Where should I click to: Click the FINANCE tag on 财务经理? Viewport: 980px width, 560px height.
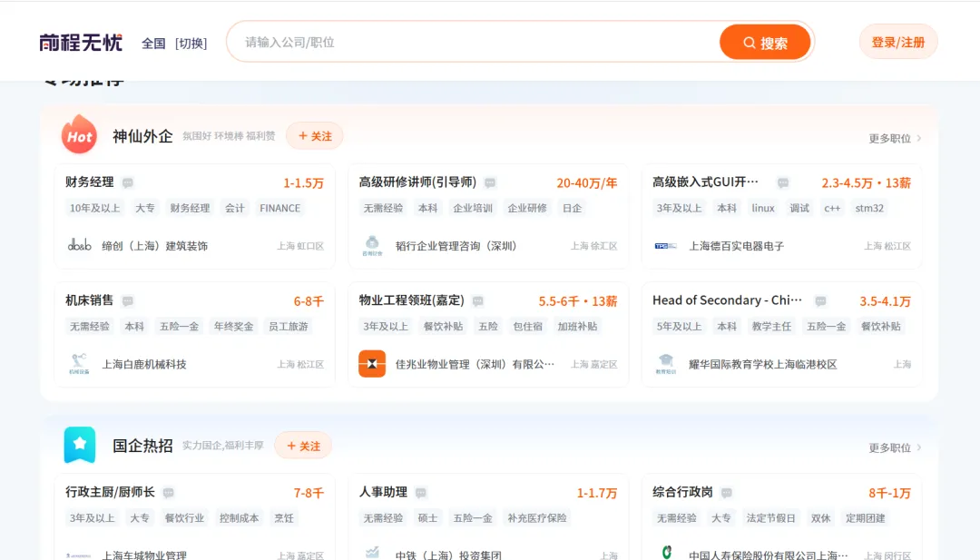click(x=280, y=208)
